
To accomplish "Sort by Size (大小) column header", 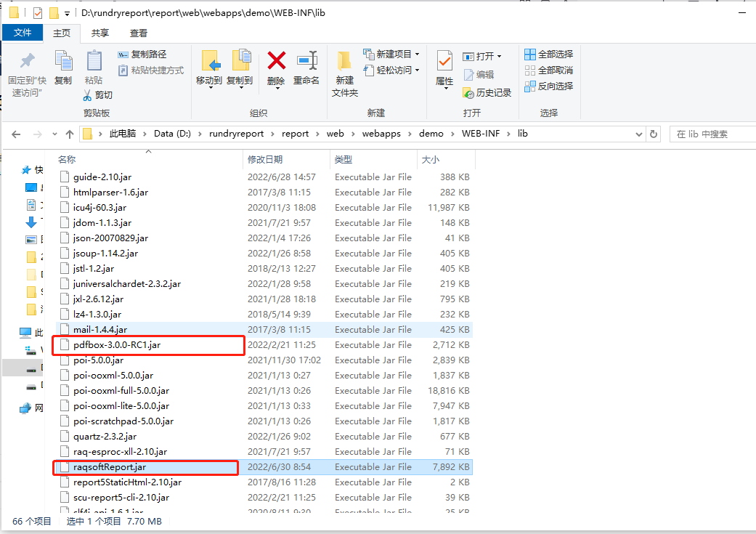I will [x=446, y=160].
